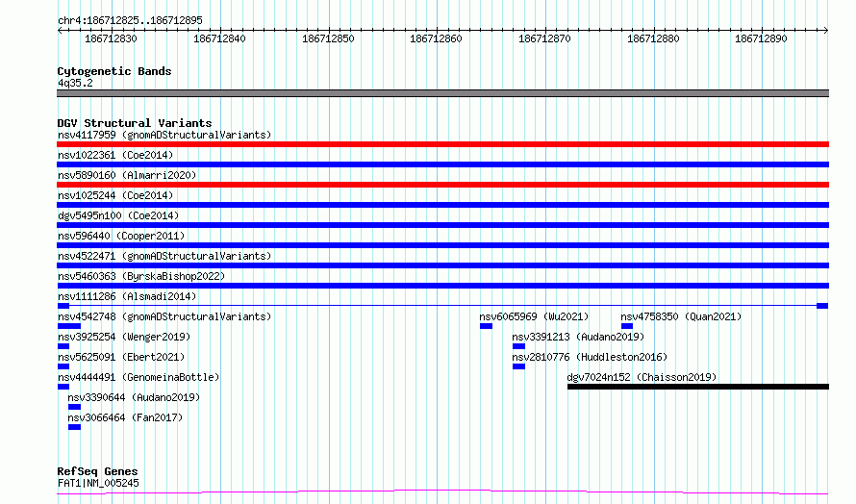Select the RefSeq Genes track title
The width and height of the screenshot is (856, 504).
click(x=97, y=471)
